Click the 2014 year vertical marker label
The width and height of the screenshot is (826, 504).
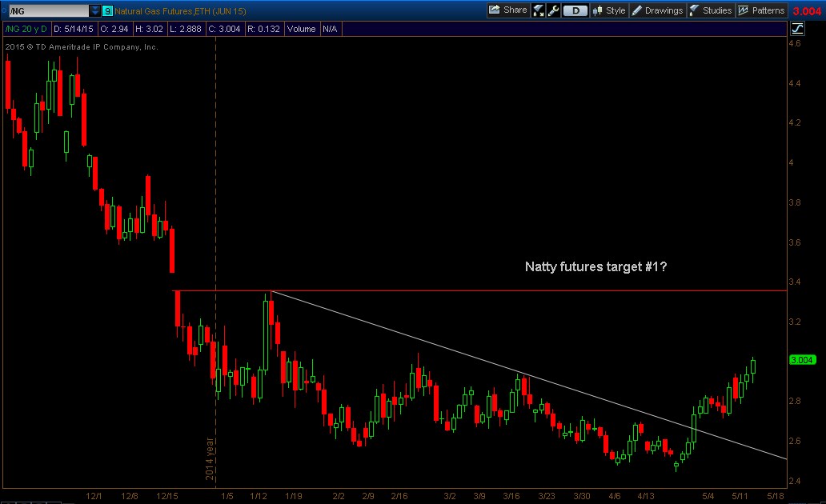[210, 458]
